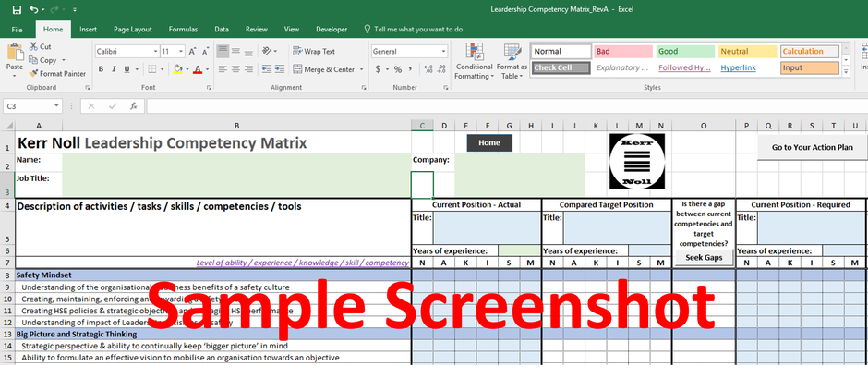868x391 pixels.
Task: Select column B header
Action: click(x=237, y=127)
